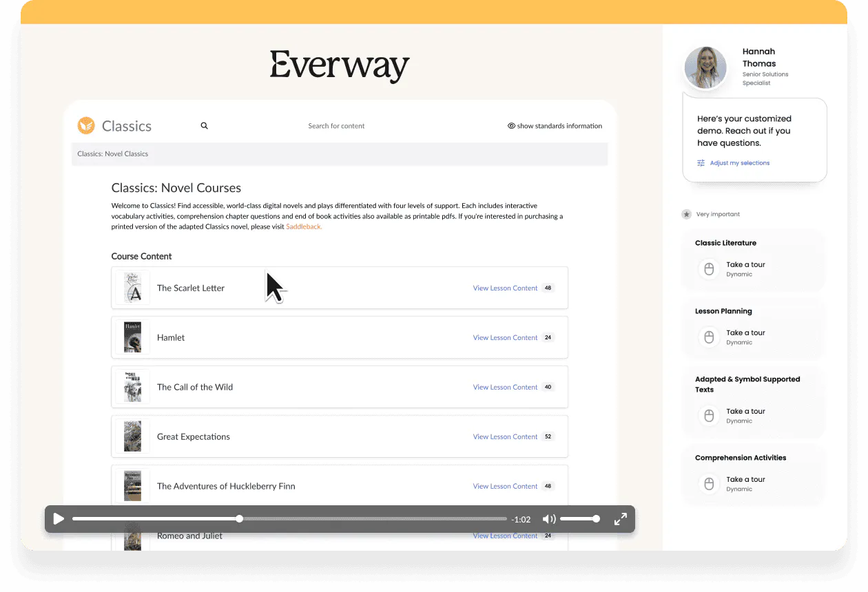This screenshot has height=592, width=868.
Task: Toggle show standards information eye icon
Action: coord(512,126)
